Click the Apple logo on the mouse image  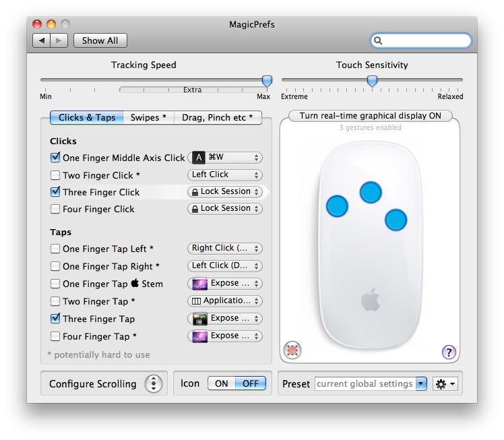pos(371,300)
